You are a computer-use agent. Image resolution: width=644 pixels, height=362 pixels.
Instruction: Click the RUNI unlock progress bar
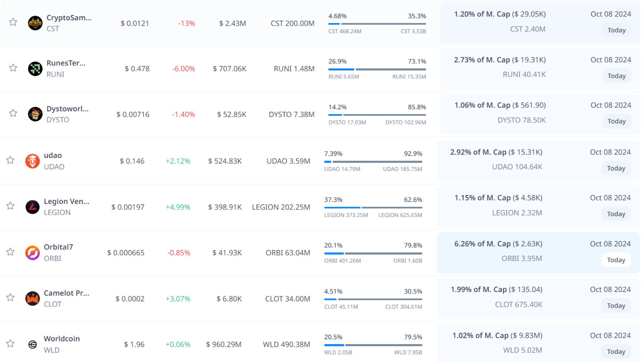(377, 69)
